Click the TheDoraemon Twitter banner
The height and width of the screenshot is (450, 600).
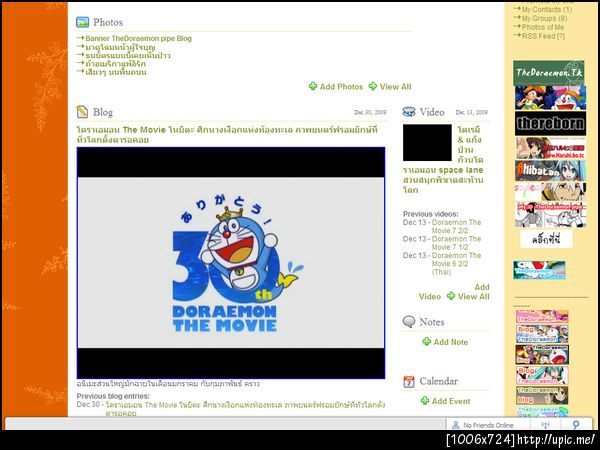pos(539,270)
